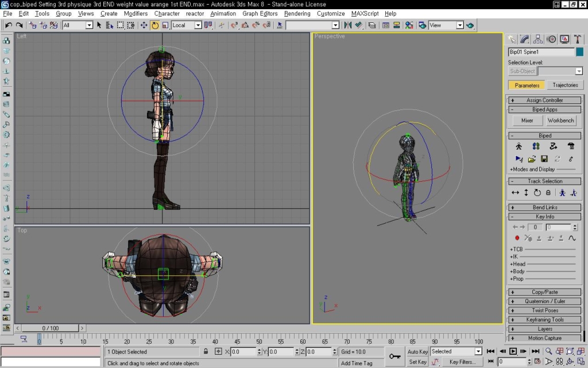Open the File menu

[x=7, y=14]
